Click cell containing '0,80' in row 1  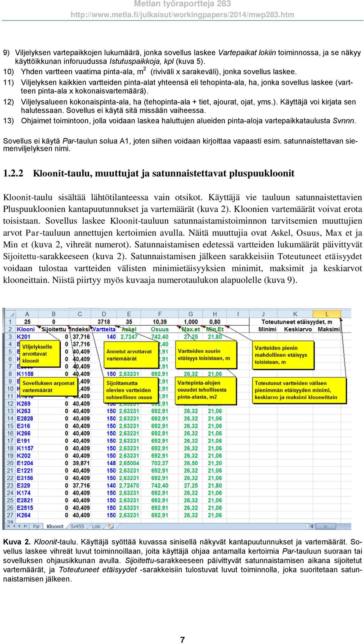[x=215, y=322]
